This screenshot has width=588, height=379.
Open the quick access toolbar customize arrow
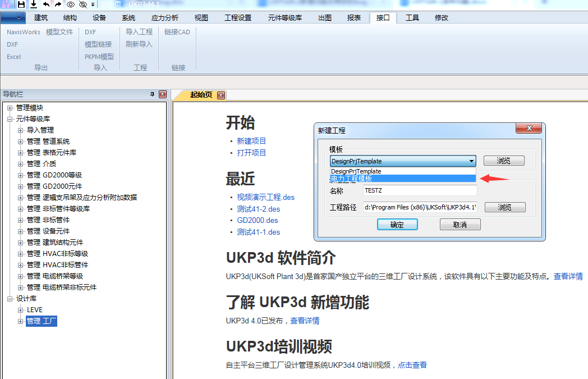[x=93, y=4]
